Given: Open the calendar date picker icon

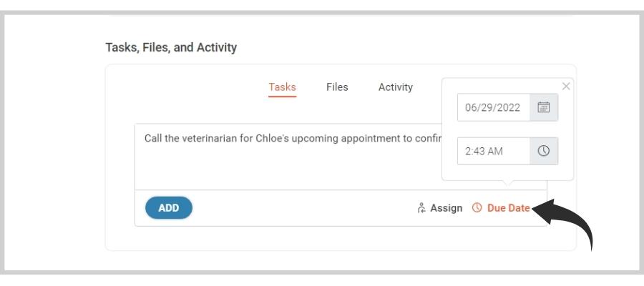Looking at the screenshot, I should coord(543,107).
